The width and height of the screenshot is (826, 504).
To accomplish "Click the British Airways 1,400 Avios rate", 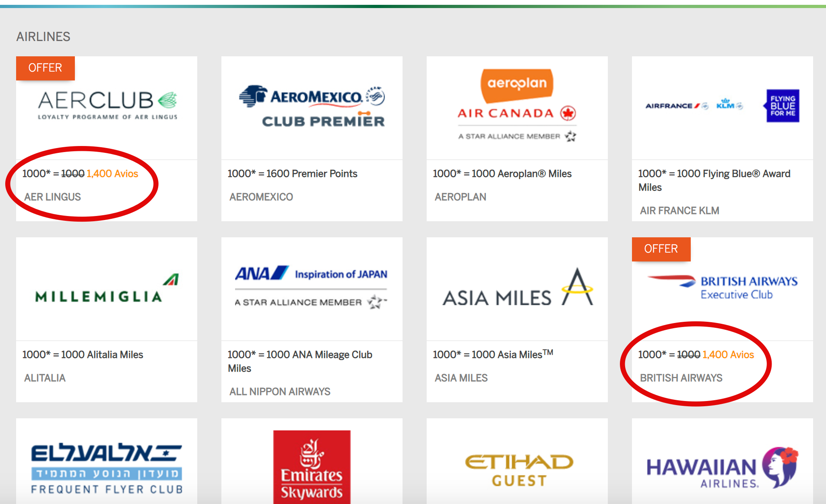I will point(696,355).
